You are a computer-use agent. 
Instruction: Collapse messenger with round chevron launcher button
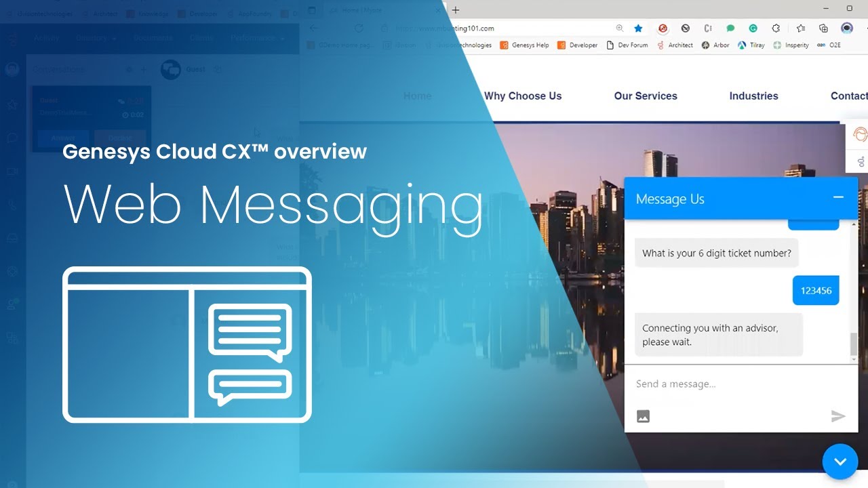click(x=840, y=462)
